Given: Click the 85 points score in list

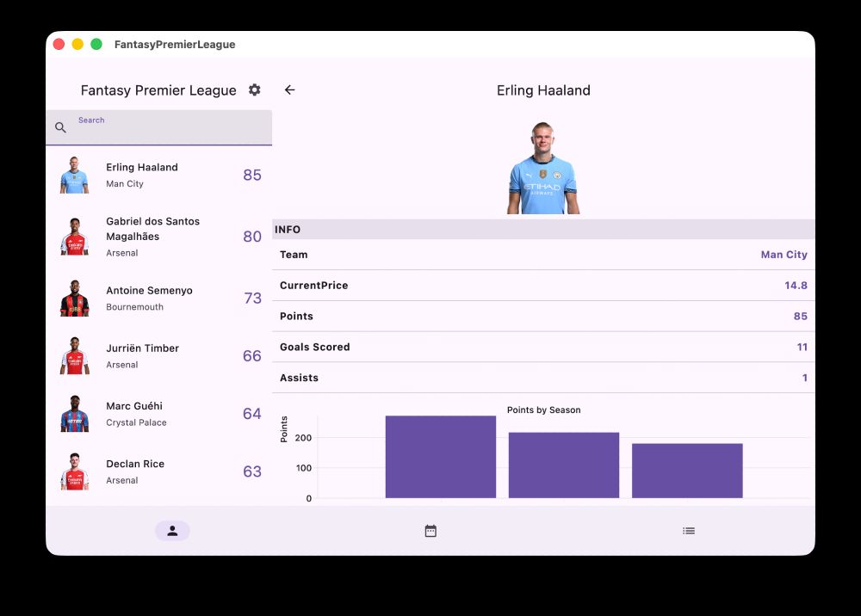Looking at the screenshot, I should 252,175.
